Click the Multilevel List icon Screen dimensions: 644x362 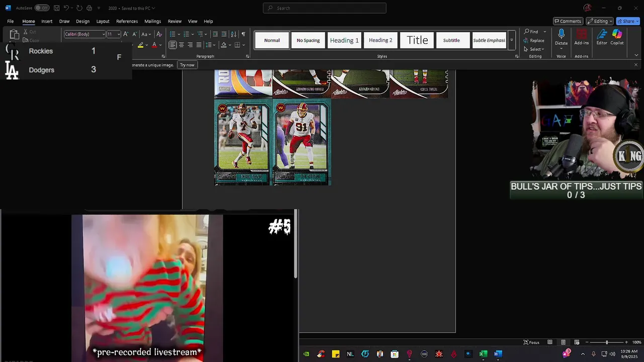pos(200,34)
